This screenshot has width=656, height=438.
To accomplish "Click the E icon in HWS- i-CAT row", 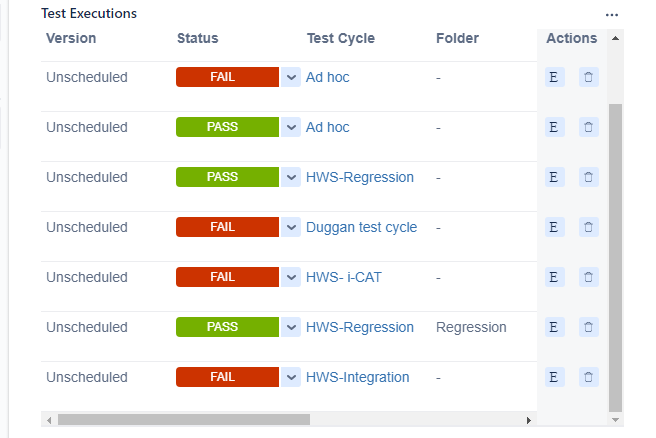I will [554, 277].
